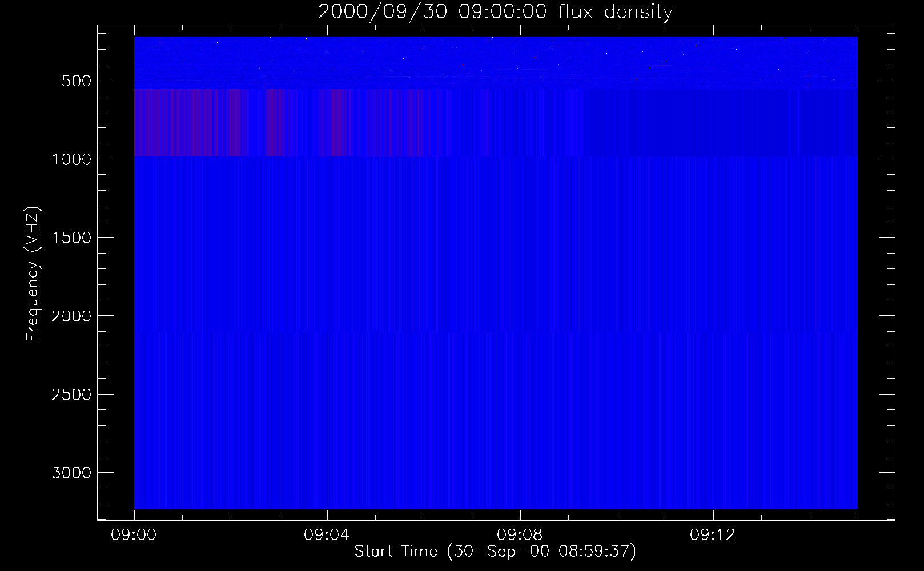Click the plot title '2000/09/30 09:00:00 flux density'
Image resolution: width=924 pixels, height=571 pixels.
495,11
